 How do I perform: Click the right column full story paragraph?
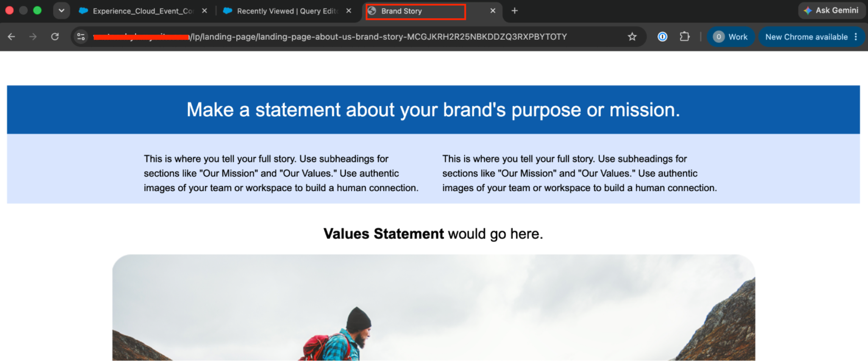[x=579, y=173]
